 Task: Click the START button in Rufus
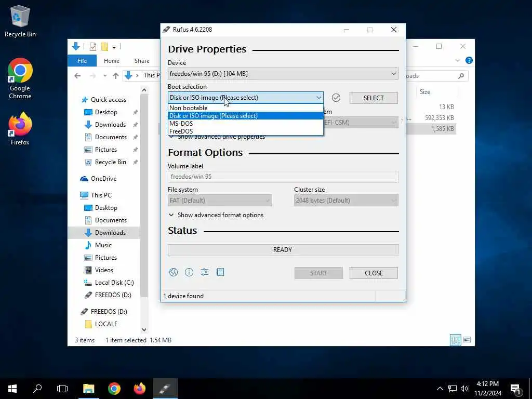(x=318, y=273)
